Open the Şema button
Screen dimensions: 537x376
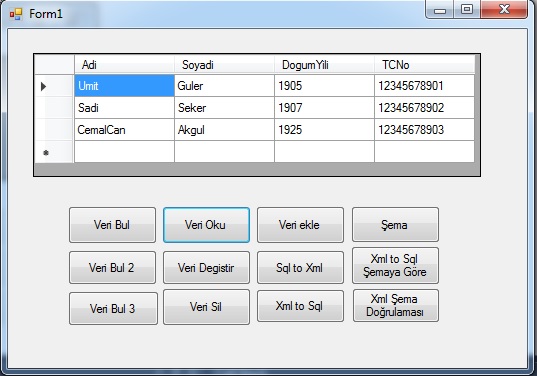click(395, 224)
